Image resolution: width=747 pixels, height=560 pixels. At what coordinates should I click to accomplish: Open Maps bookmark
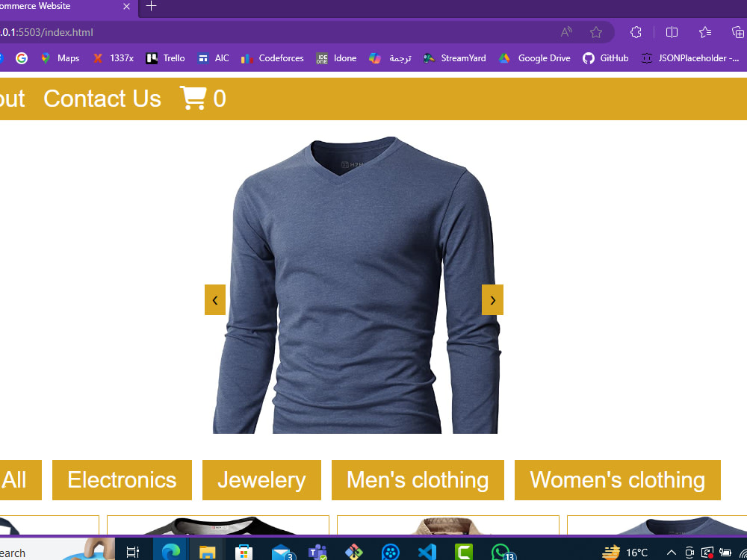(x=61, y=58)
